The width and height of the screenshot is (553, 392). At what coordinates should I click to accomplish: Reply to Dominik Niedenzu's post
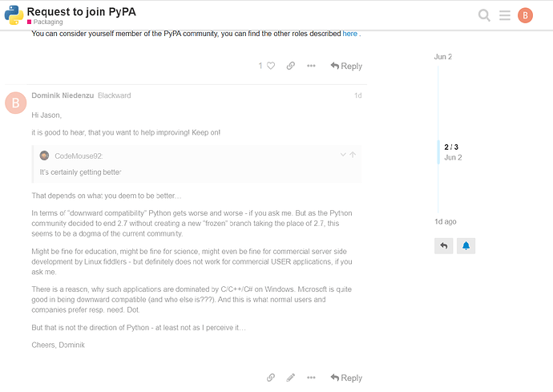click(346, 378)
